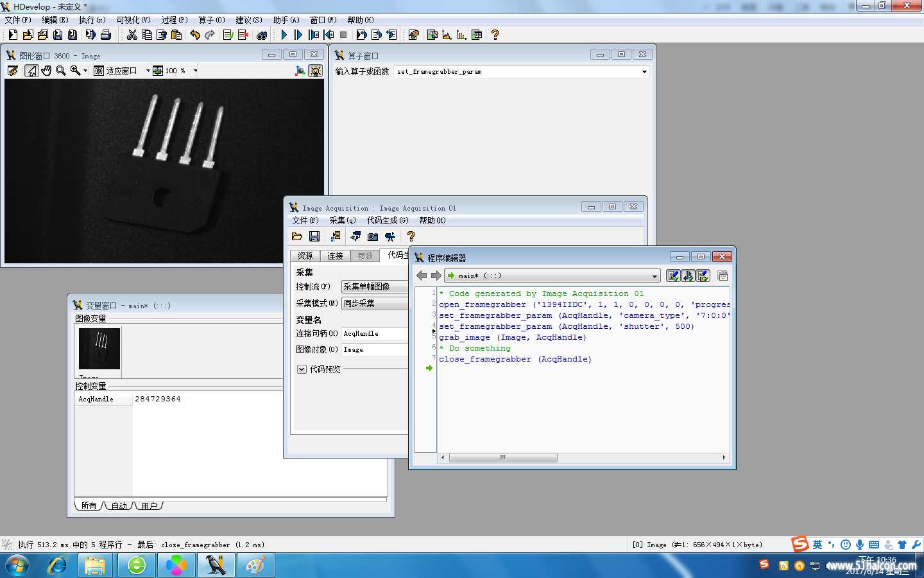Click the New Program icon in main toolbar
924x578 pixels.
coord(13,35)
